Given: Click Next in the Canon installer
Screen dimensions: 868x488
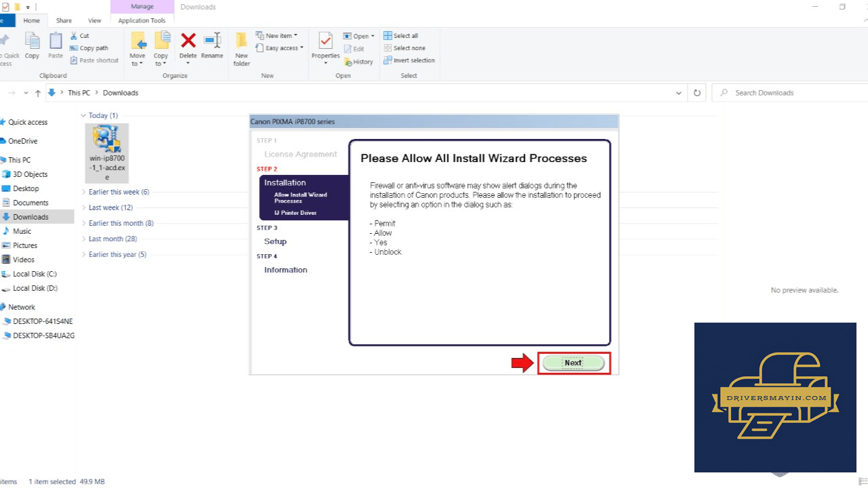Looking at the screenshot, I should point(574,363).
